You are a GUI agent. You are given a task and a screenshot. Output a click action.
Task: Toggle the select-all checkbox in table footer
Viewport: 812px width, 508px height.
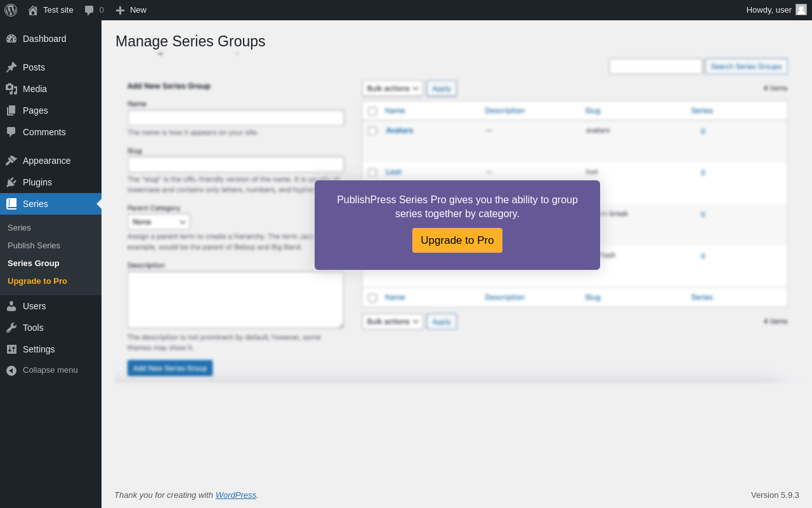click(372, 298)
